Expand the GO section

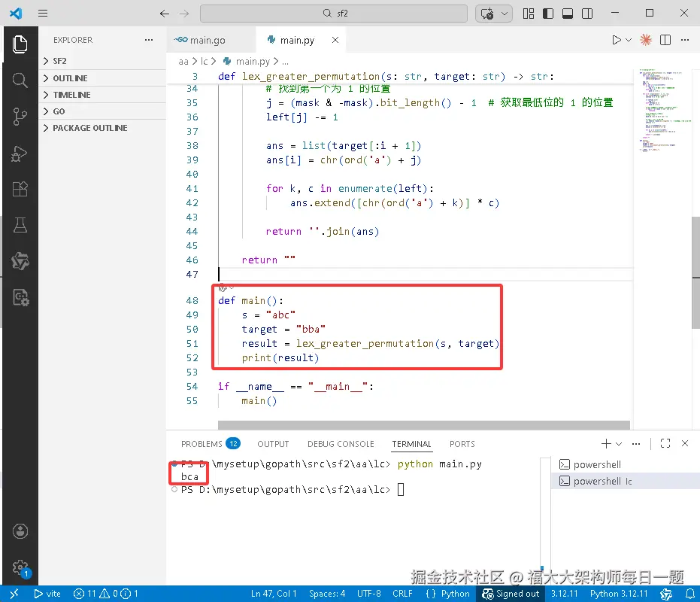point(102,111)
